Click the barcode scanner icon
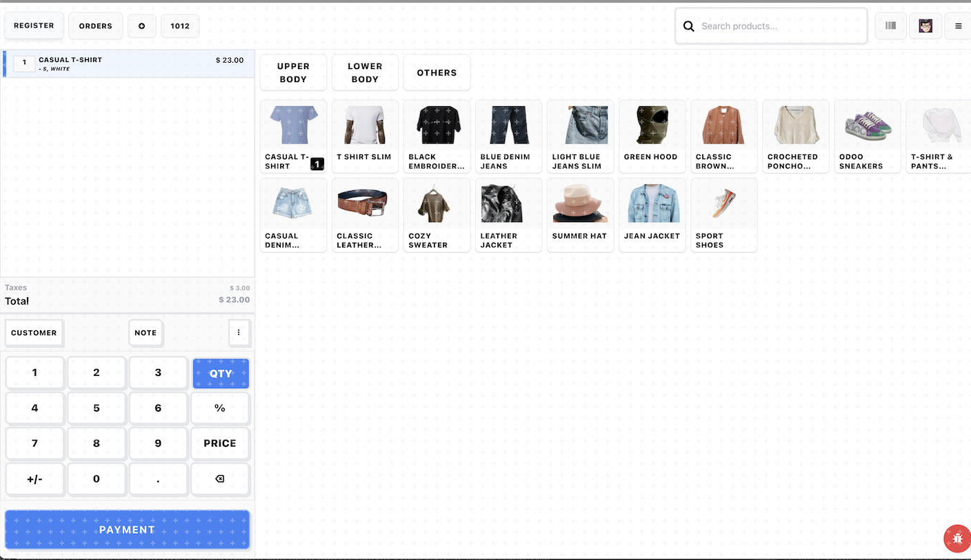This screenshot has width=971, height=560. [890, 26]
